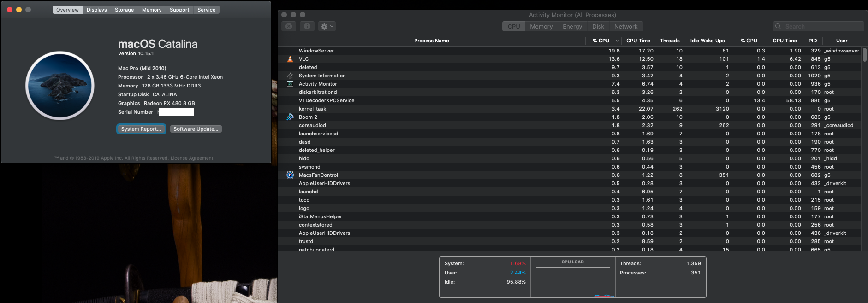This screenshot has width=868, height=303.
Task: Open the Memory tab in About This Mac
Action: (152, 10)
